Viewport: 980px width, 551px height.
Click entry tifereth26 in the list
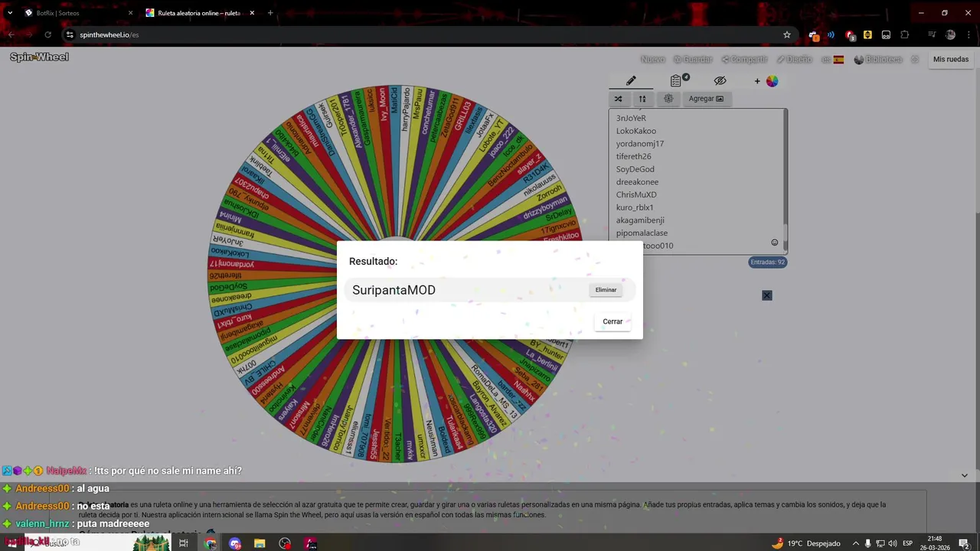coord(634,156)
